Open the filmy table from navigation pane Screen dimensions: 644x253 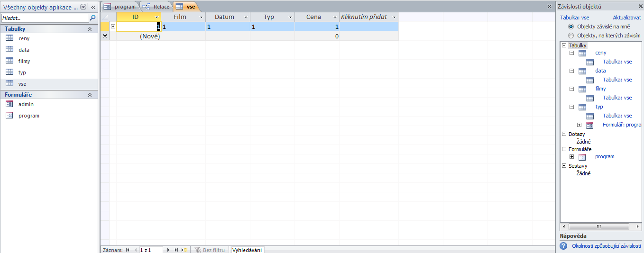pyautogui.click(x=24, y=61)
